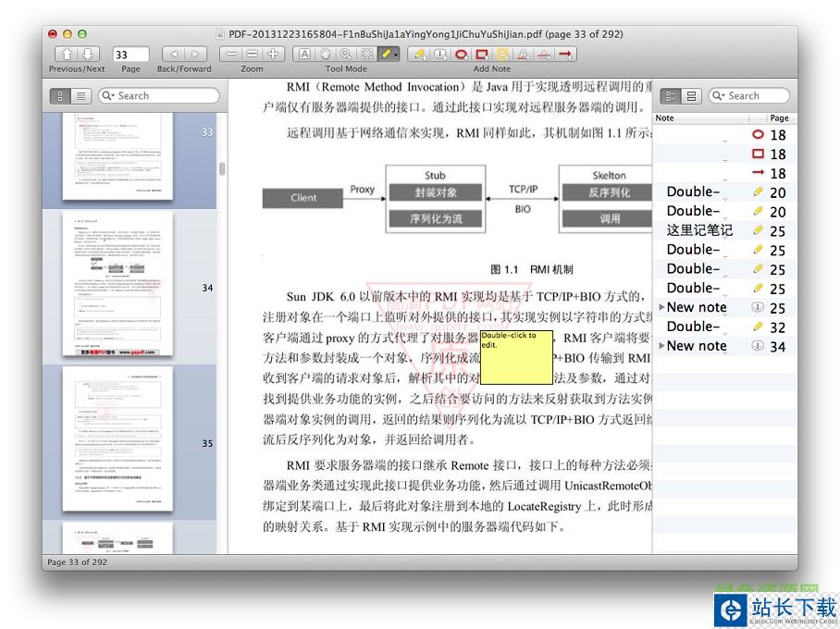The width and height of the screenshot is (840, 629).
Task: Switch left sidebar to thumbnails view
Action: pyautogui.click(x=61, y=95)
